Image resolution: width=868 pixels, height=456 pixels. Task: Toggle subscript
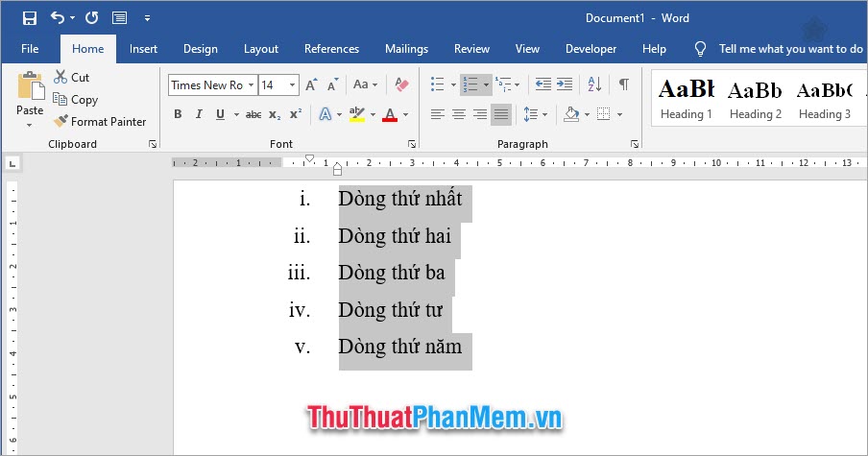275,114
